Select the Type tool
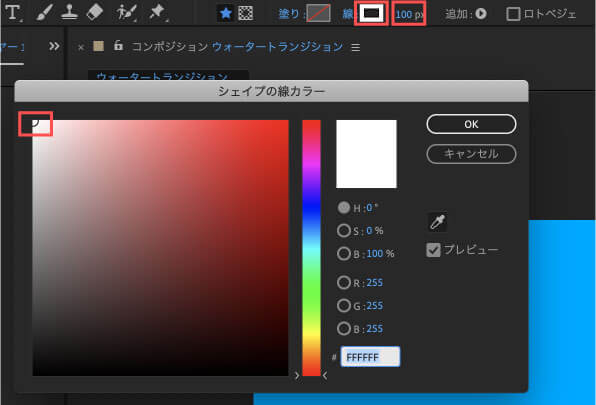The height and width of the screenshot is (405, 596). (13, 12)
